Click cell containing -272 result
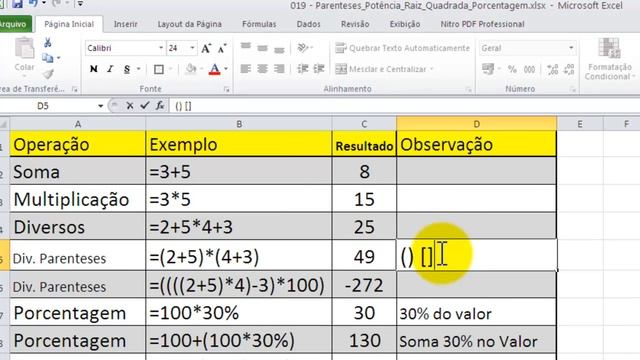Viewport: 640px width, 360px height. [364, 285]
